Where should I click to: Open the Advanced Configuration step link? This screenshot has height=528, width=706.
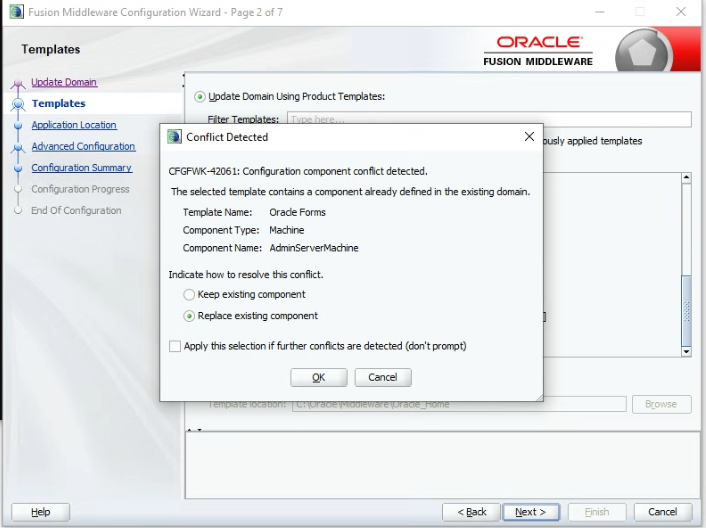83,146
